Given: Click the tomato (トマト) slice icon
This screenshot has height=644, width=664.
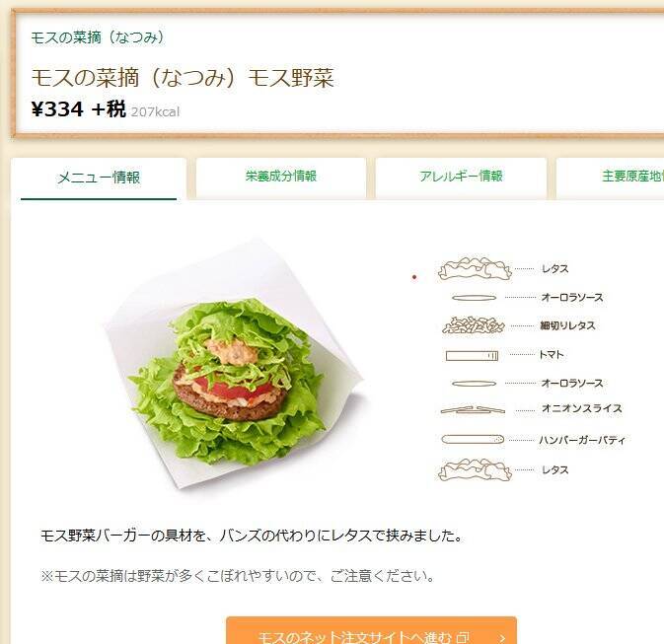Looking at the screenshot, I should [472, 356].
